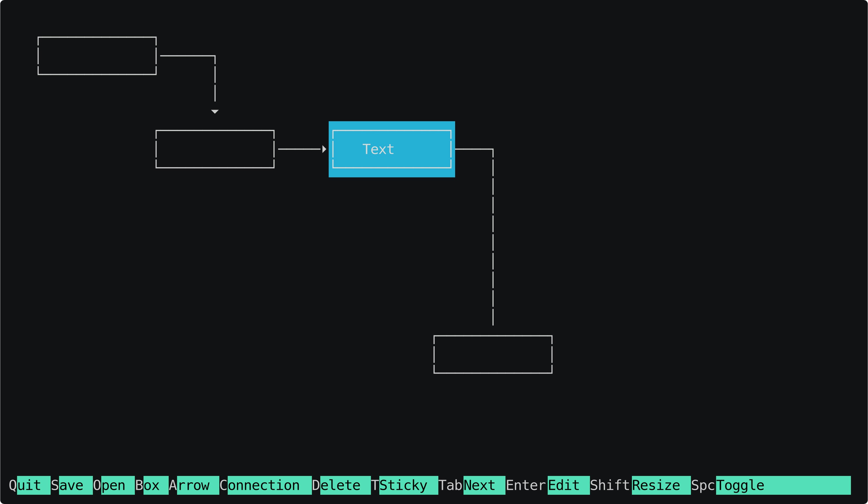This screenshot has height=504, width=868.
Task: Select the Enter Edit command
Action: 548,485
